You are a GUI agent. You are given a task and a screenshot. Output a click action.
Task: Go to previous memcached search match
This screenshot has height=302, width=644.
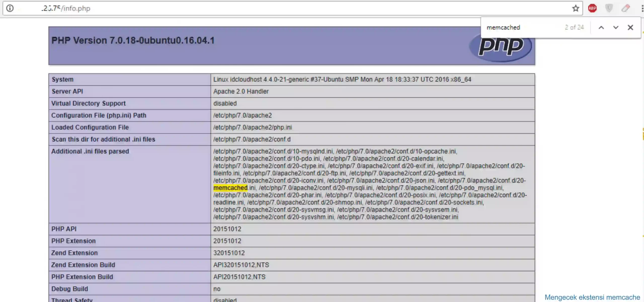[x=601, y=27]
